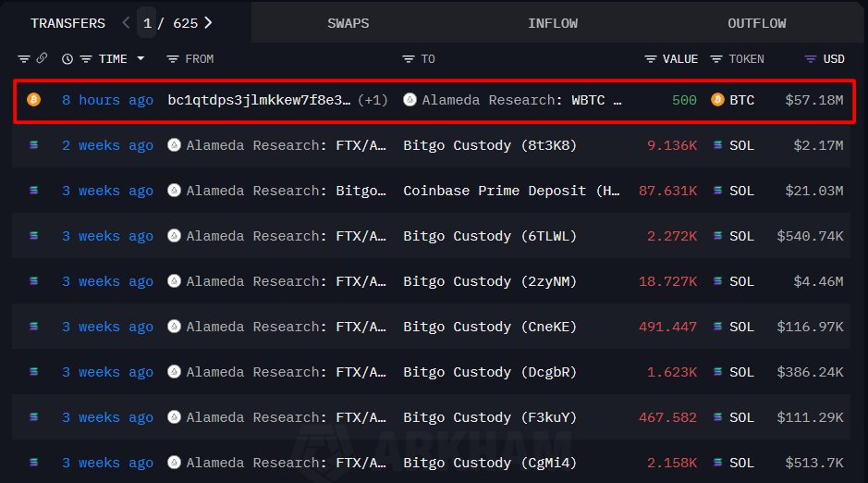Select the $57.18M USD value

pos(813,100)
